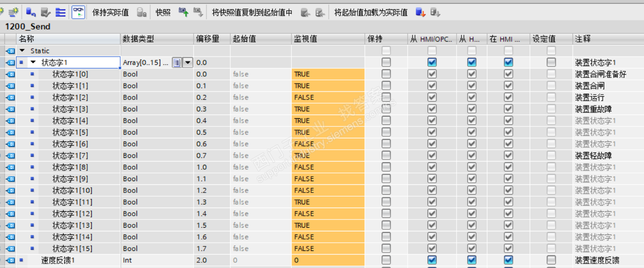
Task: Click the tag icon of the 状态字1 array row
Action: [11, 62]
